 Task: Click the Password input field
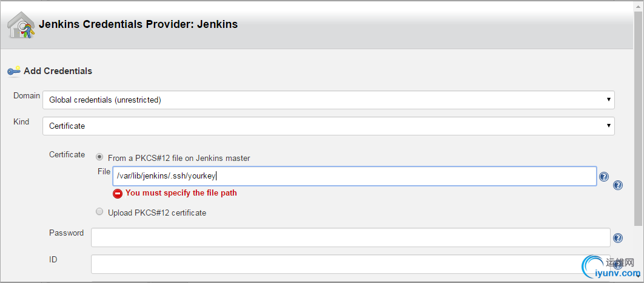pyautogui.click(x=351, y=237)
